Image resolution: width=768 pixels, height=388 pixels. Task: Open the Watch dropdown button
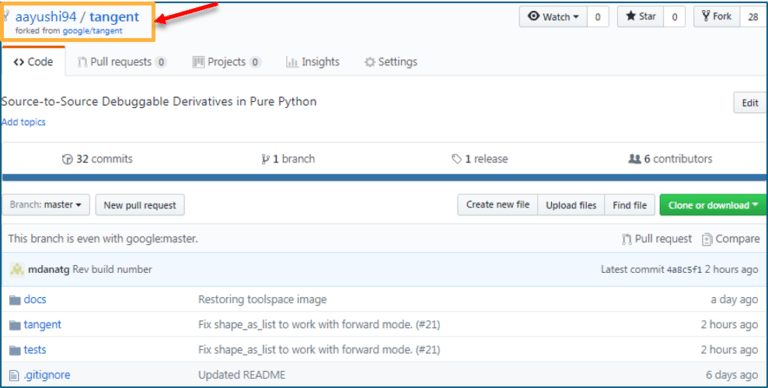tap(553, 17)
